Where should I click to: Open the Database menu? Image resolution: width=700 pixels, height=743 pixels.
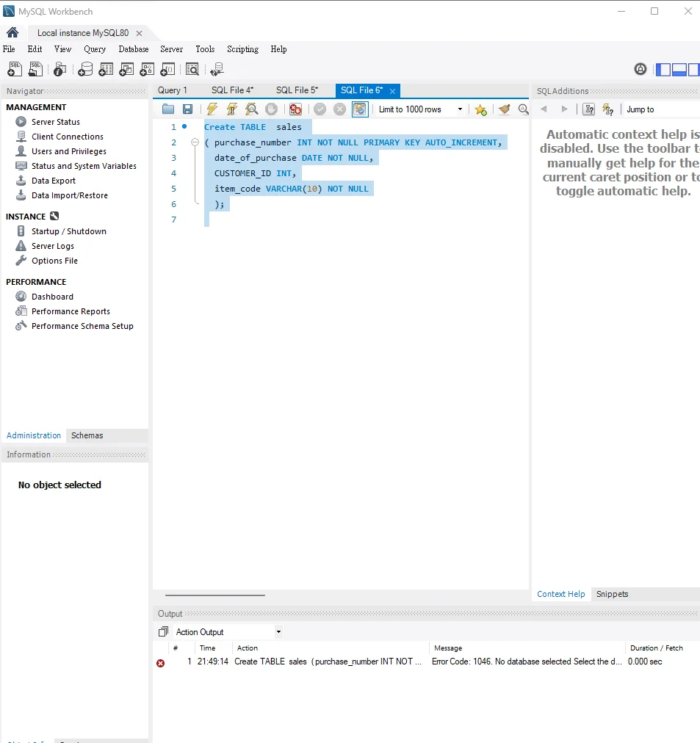click(134, 49)
